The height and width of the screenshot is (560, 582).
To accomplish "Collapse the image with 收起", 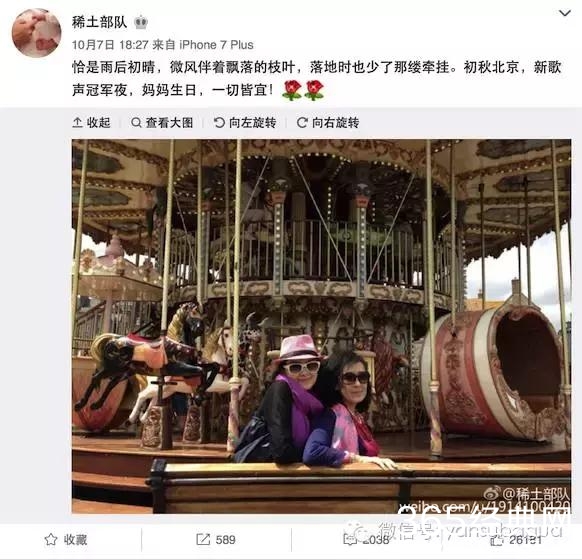I will tap(91, 122).
